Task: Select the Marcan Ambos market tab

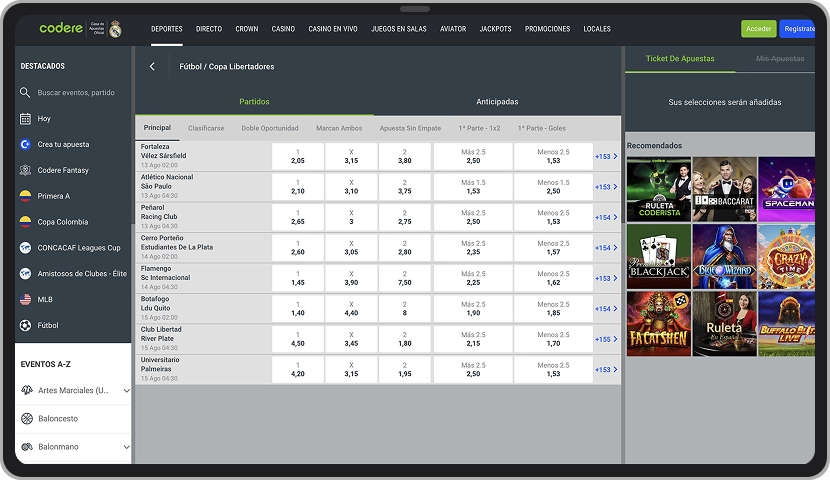Action: 339,128
